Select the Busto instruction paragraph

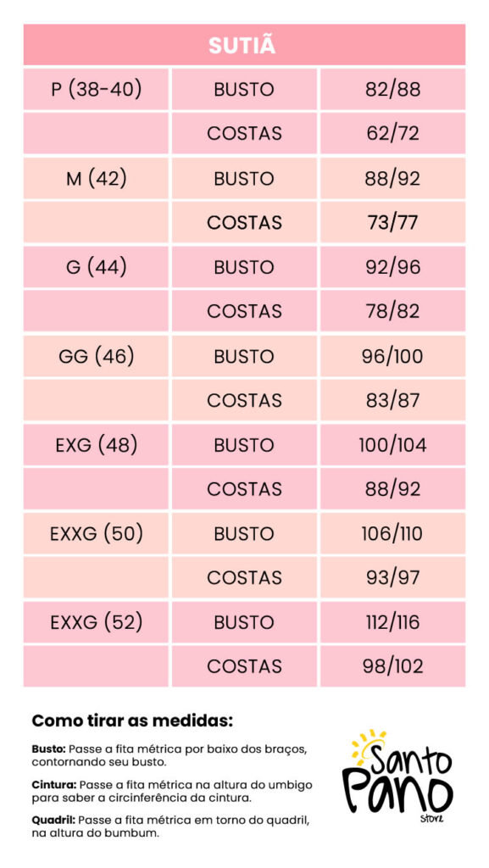point(169,755)
